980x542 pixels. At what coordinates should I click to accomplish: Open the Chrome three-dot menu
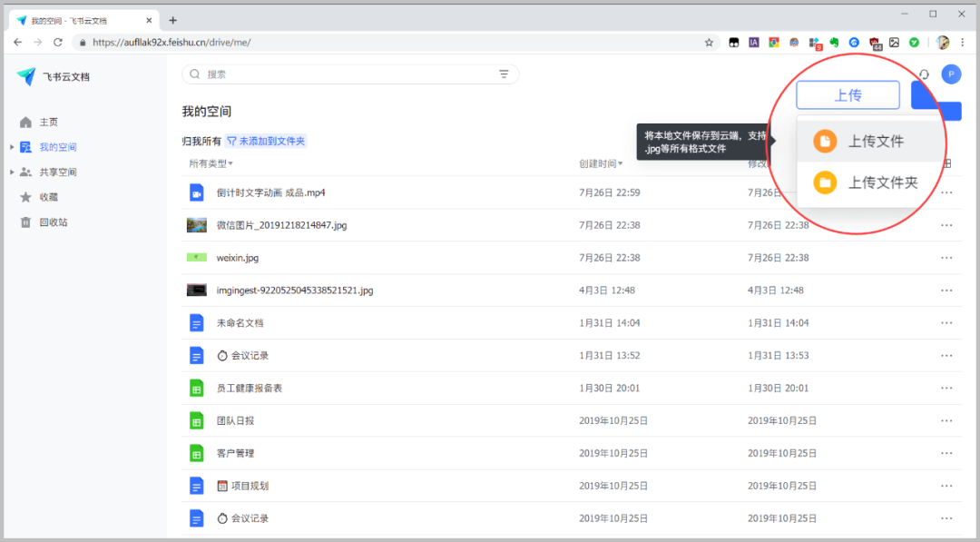[x=963, y=43]
